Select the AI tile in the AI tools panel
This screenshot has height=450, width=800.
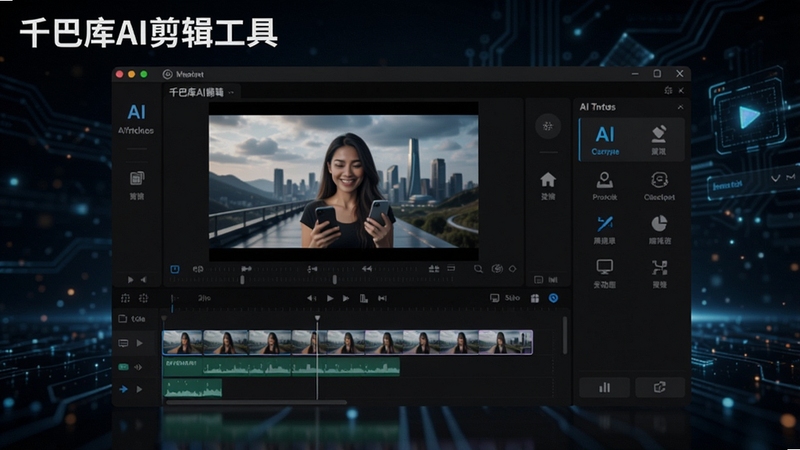pyautogui.click(x=605, y=139)
